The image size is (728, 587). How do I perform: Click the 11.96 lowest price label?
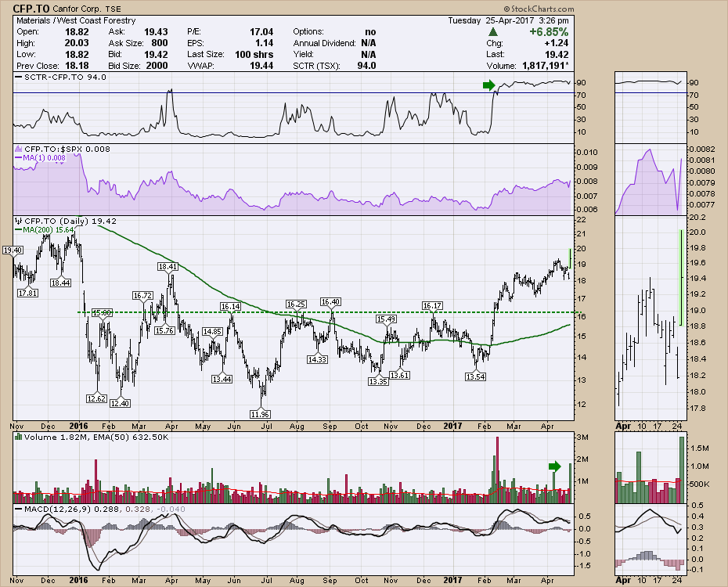[260, 414]
